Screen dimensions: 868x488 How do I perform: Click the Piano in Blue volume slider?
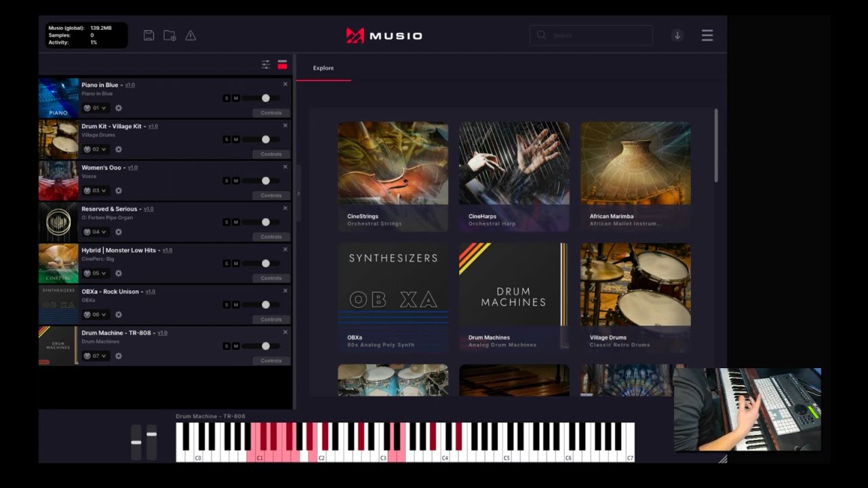click(262, 98)
